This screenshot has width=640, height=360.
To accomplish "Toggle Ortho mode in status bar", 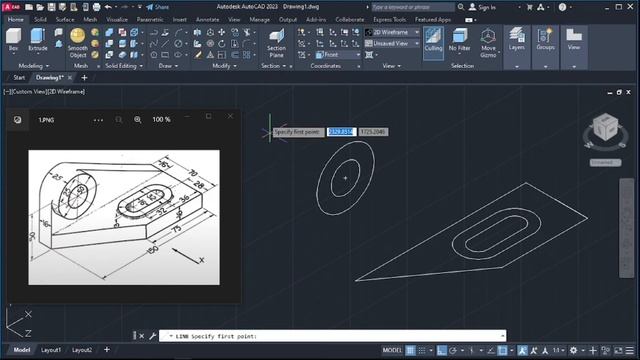I will pyautogui.click(x=442, y=350).
